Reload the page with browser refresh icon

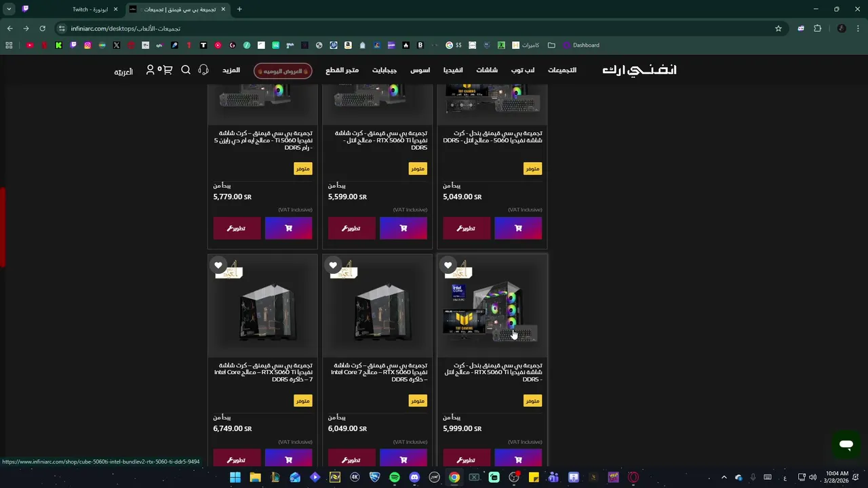click(x=42, y=28)
